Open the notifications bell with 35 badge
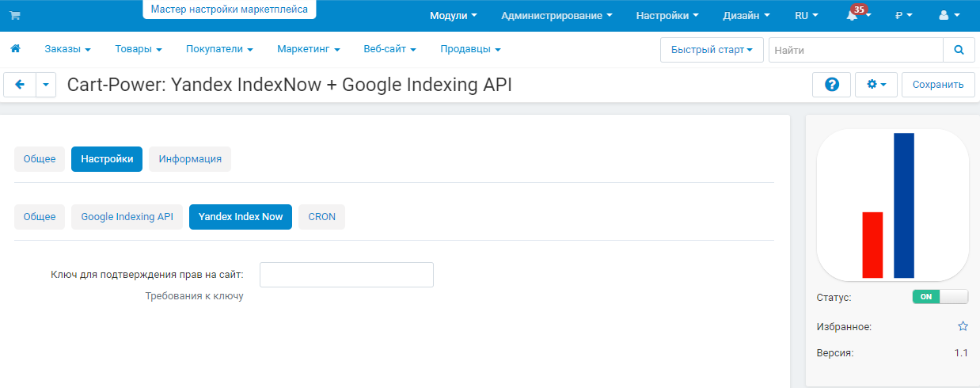 click(857, 15)
